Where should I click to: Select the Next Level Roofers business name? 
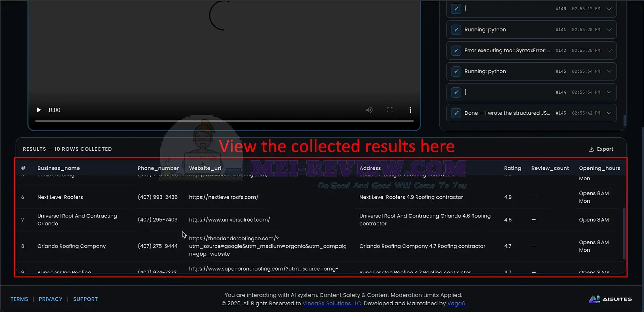point(60,197)
